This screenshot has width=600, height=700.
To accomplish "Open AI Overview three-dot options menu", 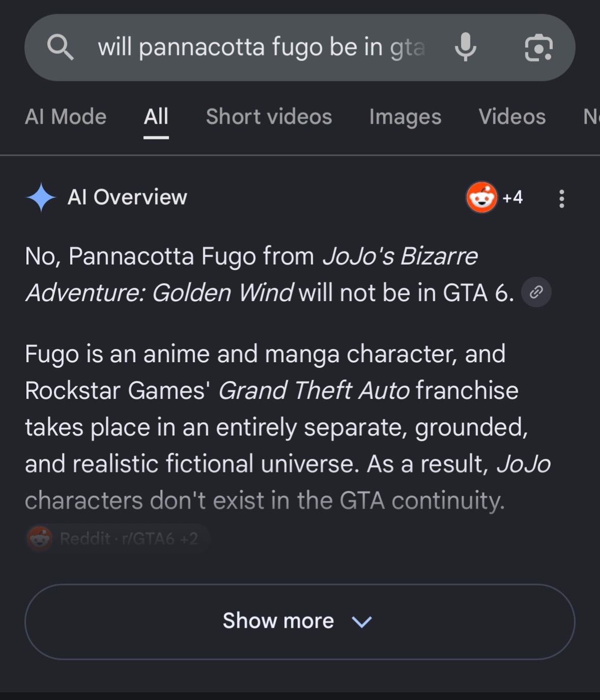I will (561, 198).
